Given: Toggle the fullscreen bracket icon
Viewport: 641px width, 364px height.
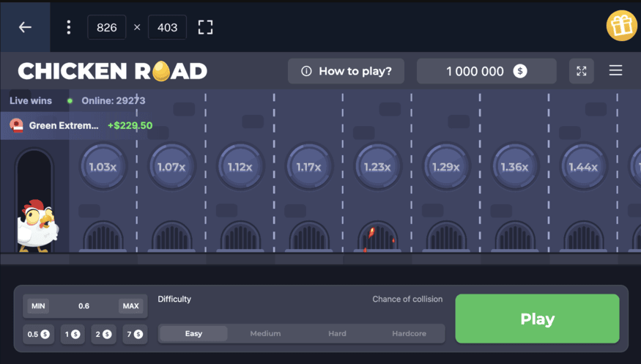Looking at the screenshot, I should click(205, 27).
